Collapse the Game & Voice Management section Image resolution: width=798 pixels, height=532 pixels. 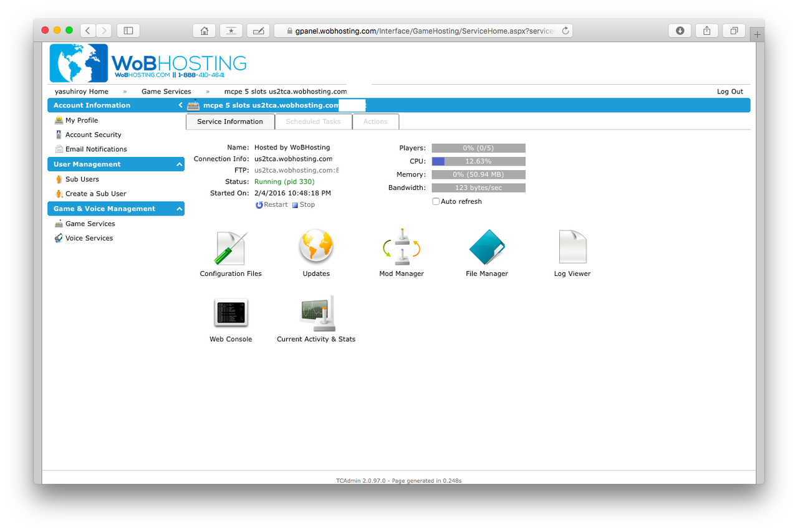[180, 209]
